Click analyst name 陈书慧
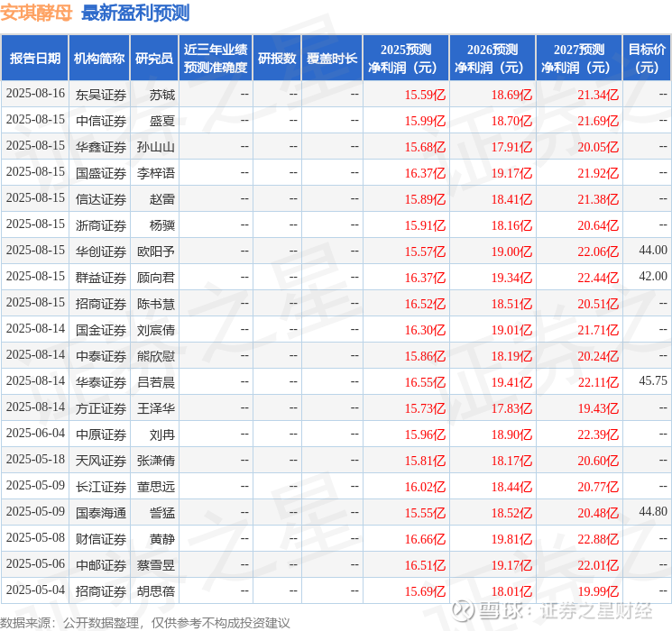 (x=155, y=304)
